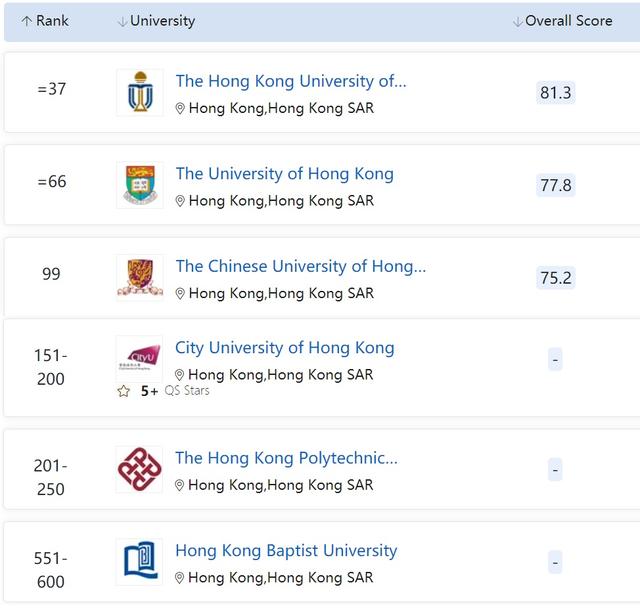Image resolution: width=640 pixels, height=608 pixels.
Task: Click the 81.3 overall score badge
Action: [x=555, y=93]
